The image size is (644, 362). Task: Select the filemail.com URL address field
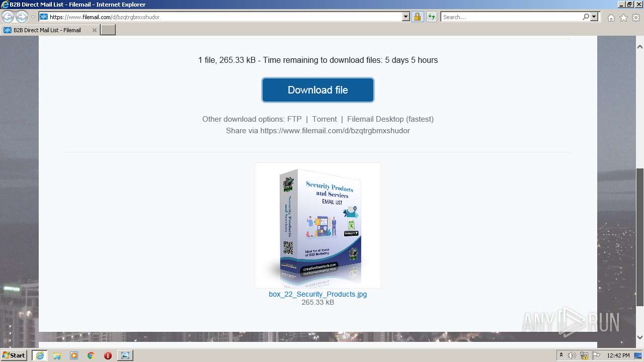click(x=225, y=17)
